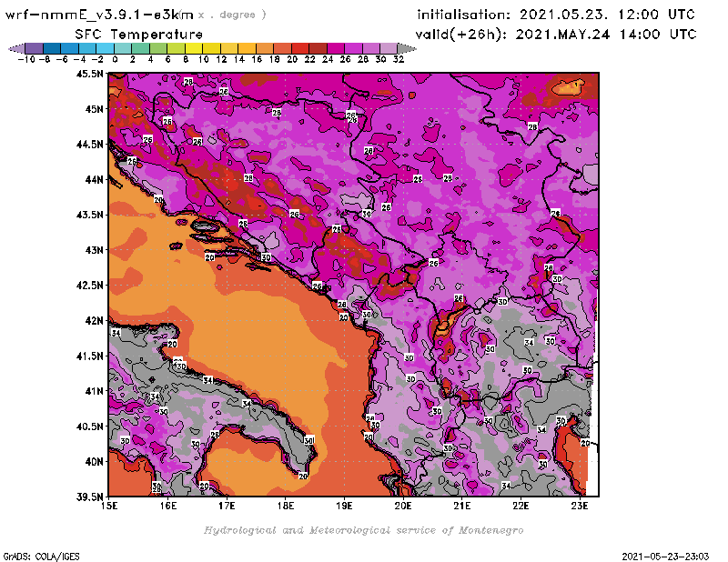Click the 'SFC Temperature' title text

(139, 35)
